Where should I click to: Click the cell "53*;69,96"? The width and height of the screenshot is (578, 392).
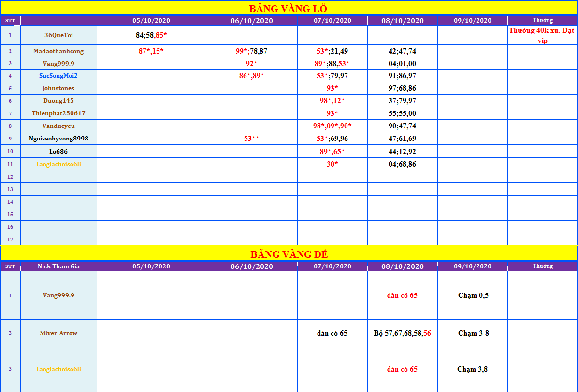pos(332,139)
